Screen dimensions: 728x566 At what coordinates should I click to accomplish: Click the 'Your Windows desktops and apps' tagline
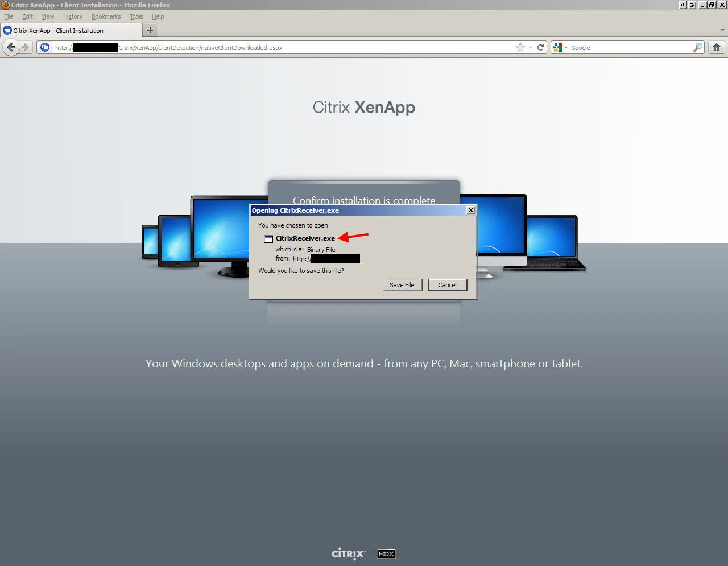pos(364,363)
